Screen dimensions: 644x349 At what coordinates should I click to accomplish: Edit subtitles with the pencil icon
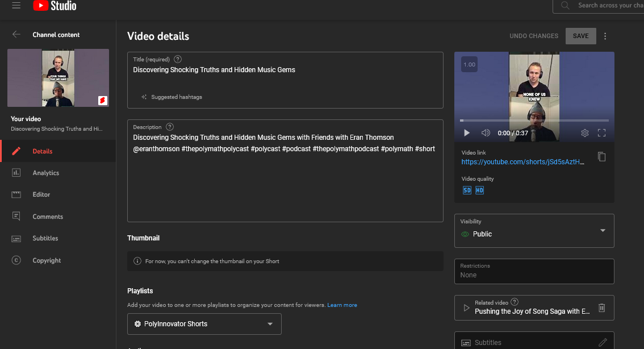[x=603, y=342]
